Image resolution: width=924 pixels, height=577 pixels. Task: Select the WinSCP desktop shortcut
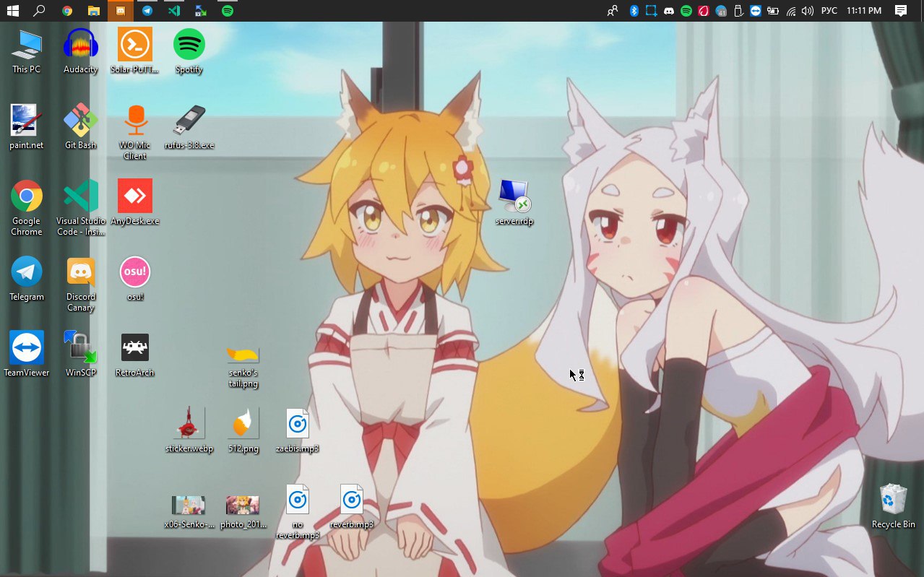[x=80, y=355]
